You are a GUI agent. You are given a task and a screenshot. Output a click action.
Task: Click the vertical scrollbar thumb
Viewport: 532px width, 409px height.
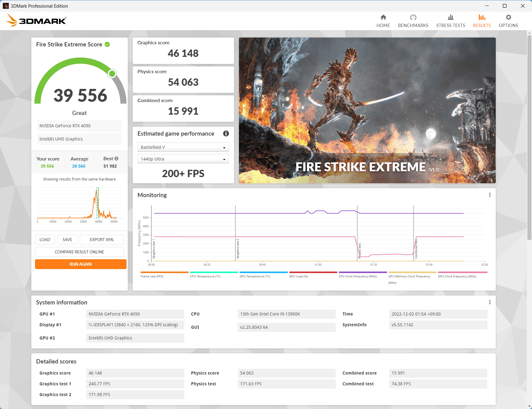tap(529, 137)
